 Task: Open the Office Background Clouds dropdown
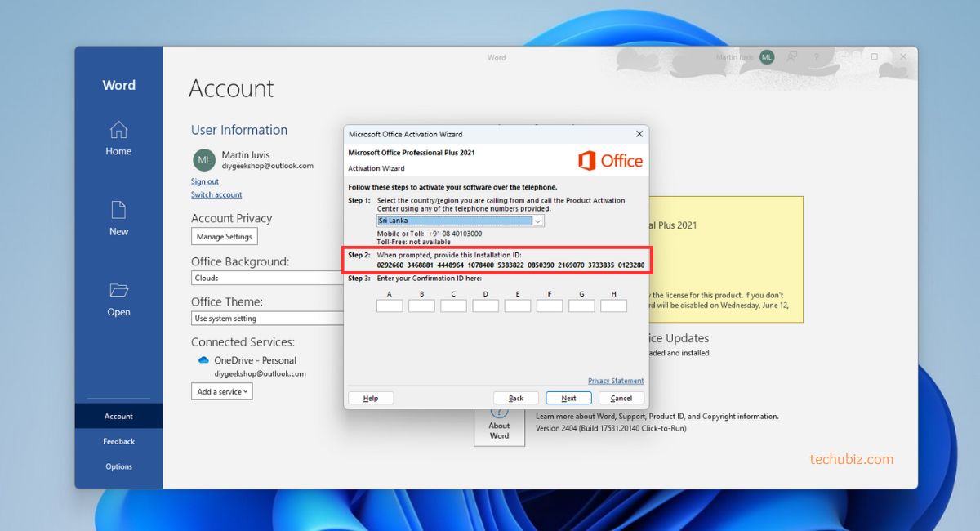pyautogui.click(x=268, y=278)
